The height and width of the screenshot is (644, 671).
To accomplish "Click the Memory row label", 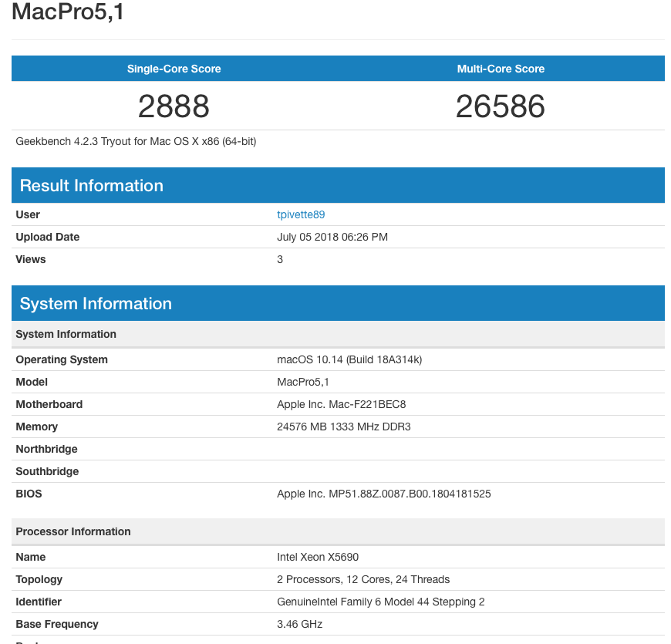I will coord(37,427).
